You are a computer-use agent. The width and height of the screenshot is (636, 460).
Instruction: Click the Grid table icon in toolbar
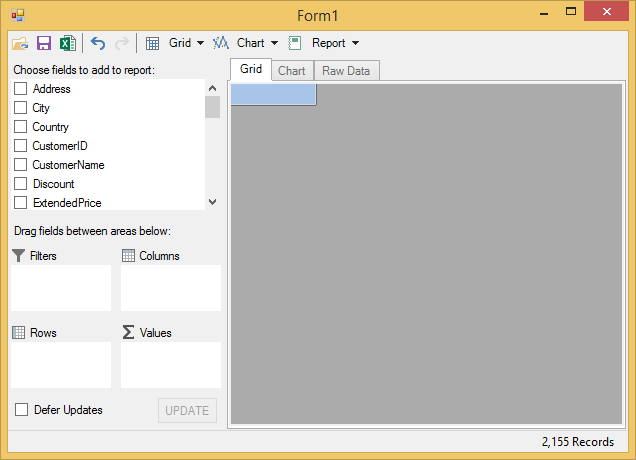pyautogui.click(x=153, y=43)
